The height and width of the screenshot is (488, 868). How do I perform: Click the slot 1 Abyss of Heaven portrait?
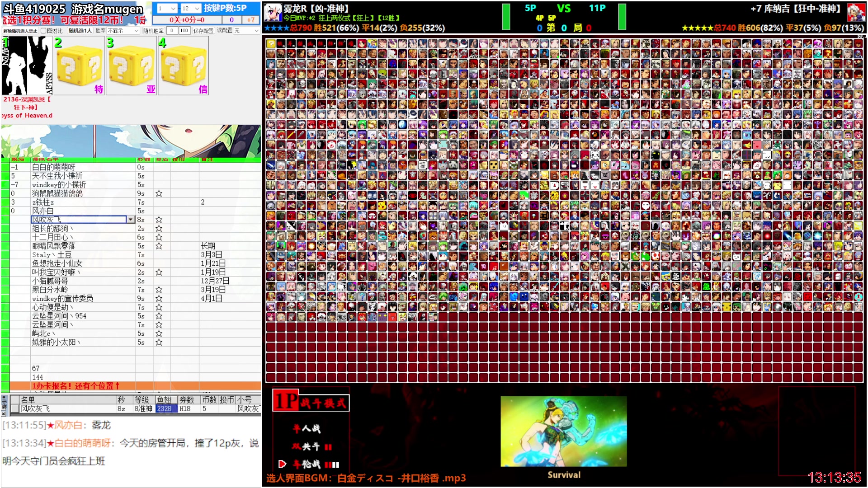(27, 66)
